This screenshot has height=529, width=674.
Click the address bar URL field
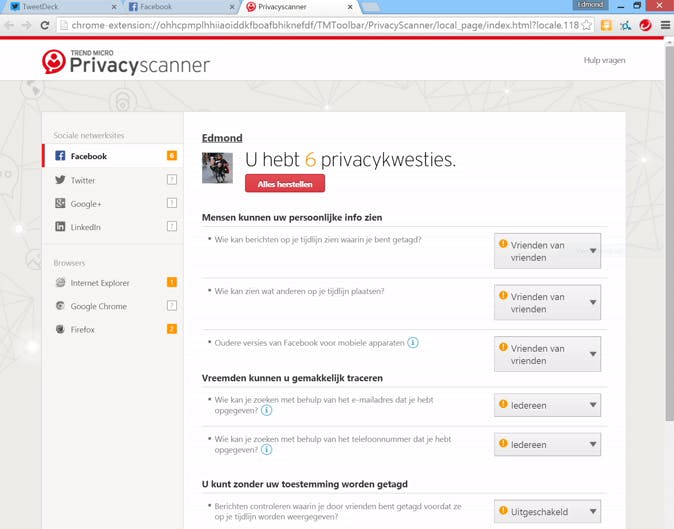(x=325, y=25)
